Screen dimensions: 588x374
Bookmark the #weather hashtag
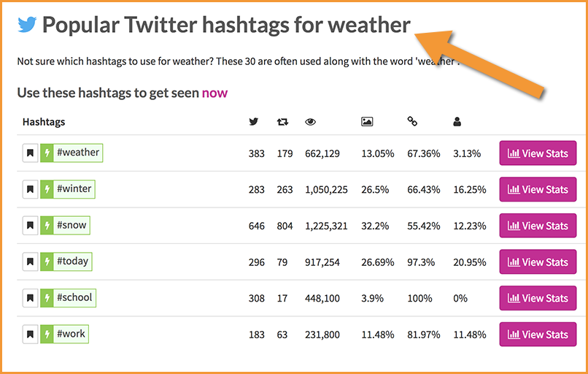click(x=31, y=153)
